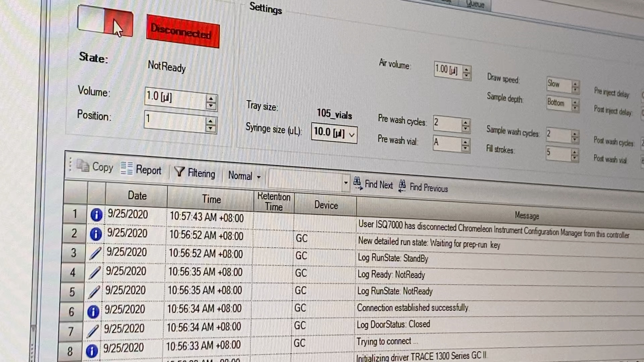644x362 pixels.
Task: Click the Retention Time column header
Action: click(x=274, y=201)
